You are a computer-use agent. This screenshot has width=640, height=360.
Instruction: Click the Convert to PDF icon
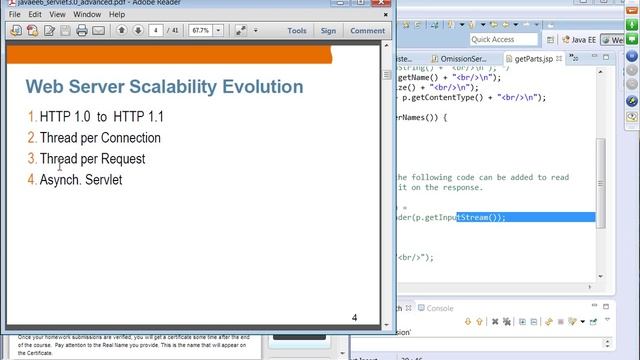pyautogui.click(x=32, y=31)
